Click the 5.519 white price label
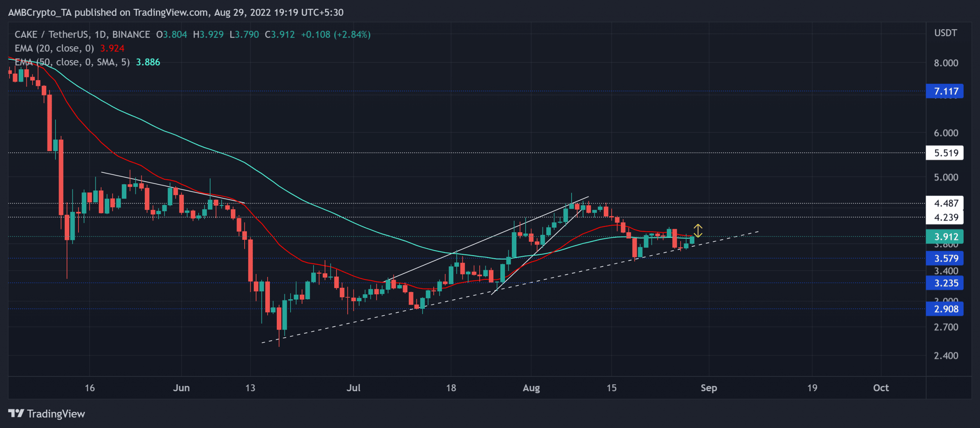Image resolution: width=980 pixels, height=428 pixels. (944, 153)
